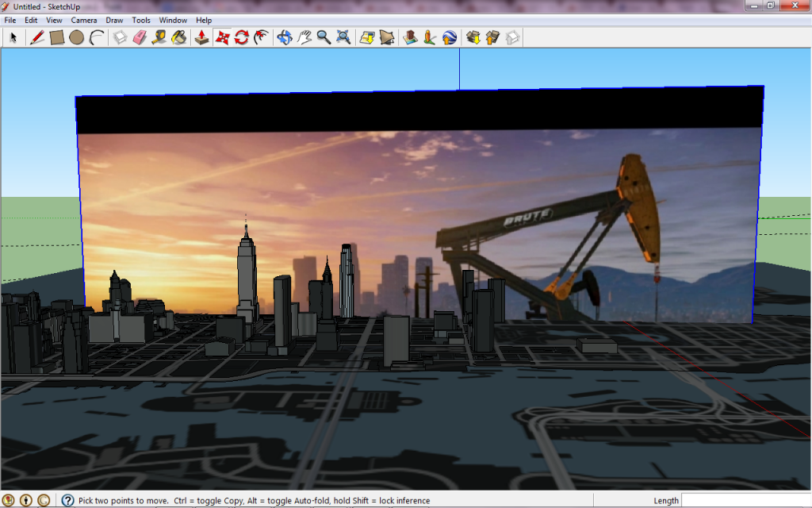Select the Pan hand tool
The width and height of the screenshot is (812, 508).
coord(304,37)
